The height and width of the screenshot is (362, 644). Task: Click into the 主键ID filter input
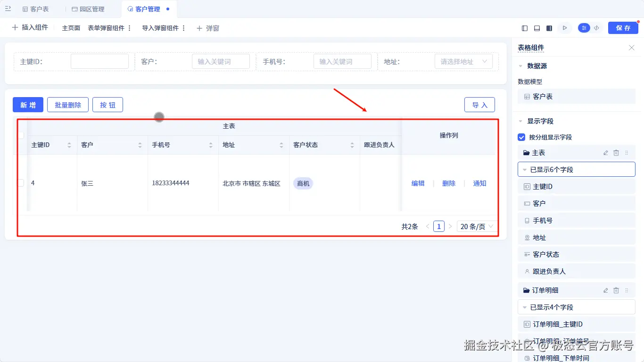pyautogui.click(x=99, y=61)
